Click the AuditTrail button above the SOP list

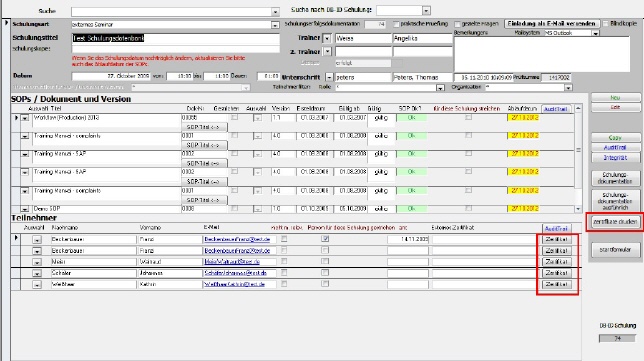556,109
